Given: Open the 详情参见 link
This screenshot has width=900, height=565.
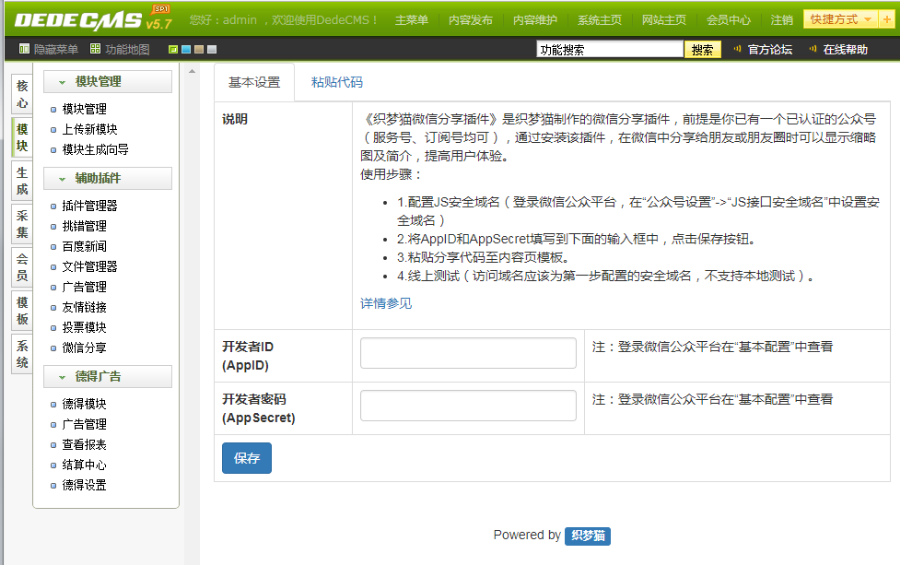Looking at the screenshot, I should pos(386,303).
